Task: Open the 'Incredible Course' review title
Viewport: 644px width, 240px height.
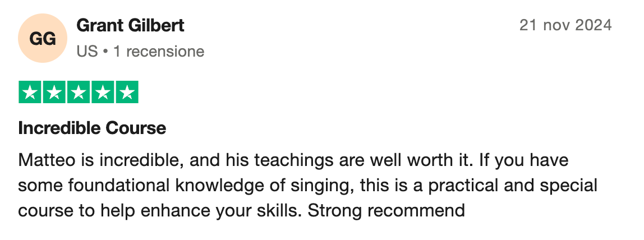Action: [92, 128]
